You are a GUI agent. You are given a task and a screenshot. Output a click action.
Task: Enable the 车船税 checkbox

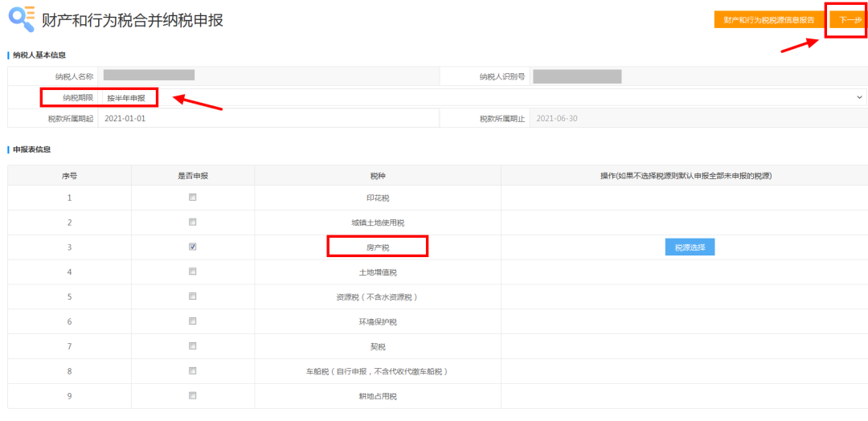pos(193,371)
